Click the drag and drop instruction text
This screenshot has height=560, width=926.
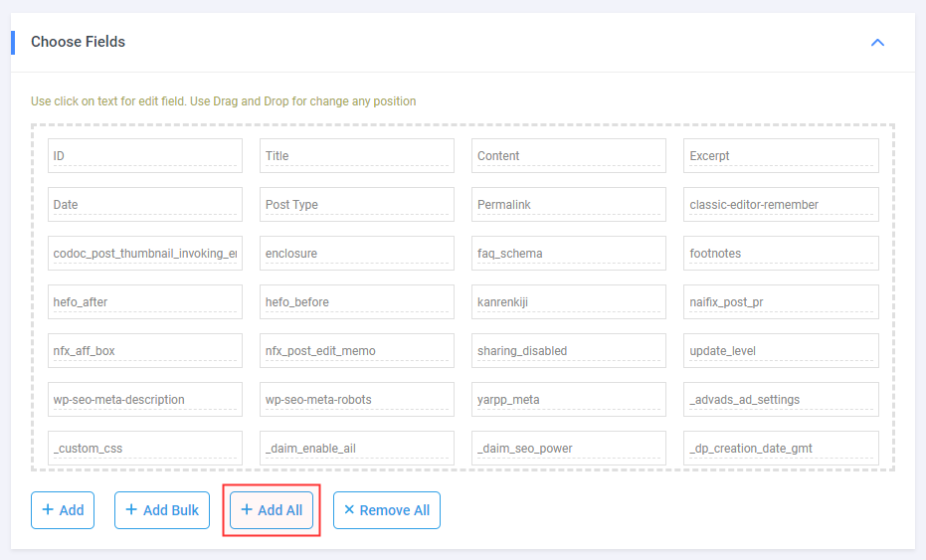[x=223, y=101]
